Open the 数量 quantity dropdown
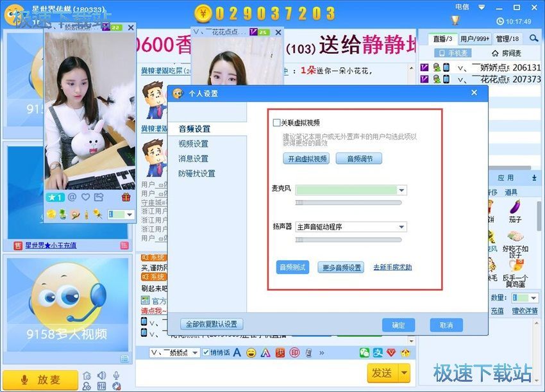 [533, 298]
